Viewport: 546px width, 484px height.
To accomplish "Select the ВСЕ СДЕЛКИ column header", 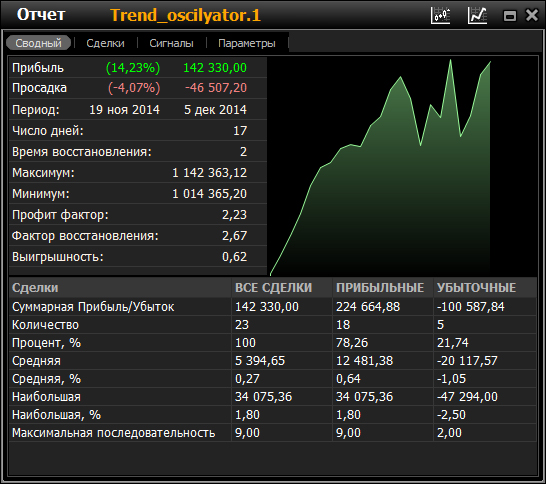I will [273, 288].
